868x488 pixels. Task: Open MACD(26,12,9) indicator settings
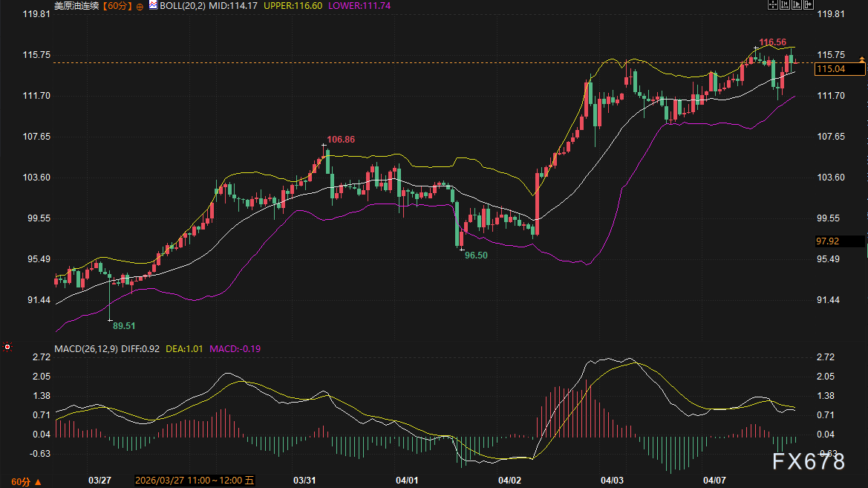84,348
